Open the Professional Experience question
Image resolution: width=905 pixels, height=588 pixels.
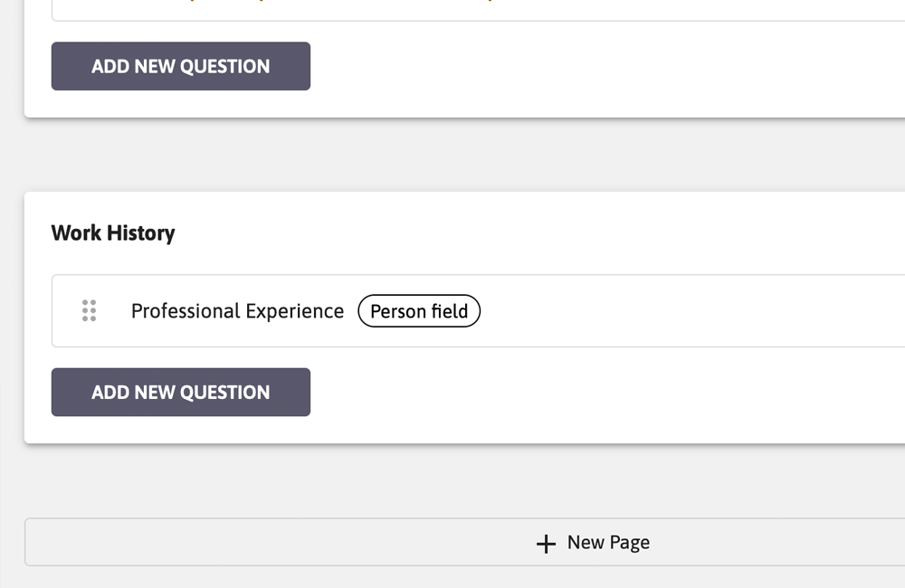pos(237,311)
